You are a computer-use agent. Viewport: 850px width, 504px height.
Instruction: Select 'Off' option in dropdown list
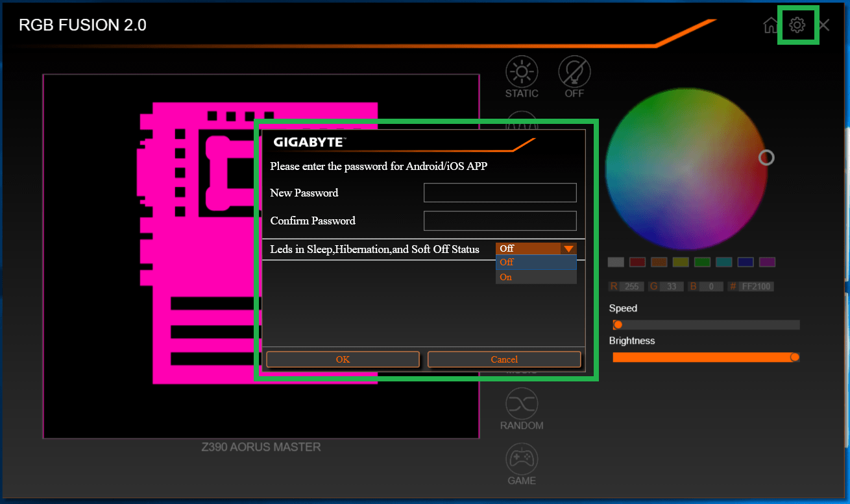(x=536, y=262)
